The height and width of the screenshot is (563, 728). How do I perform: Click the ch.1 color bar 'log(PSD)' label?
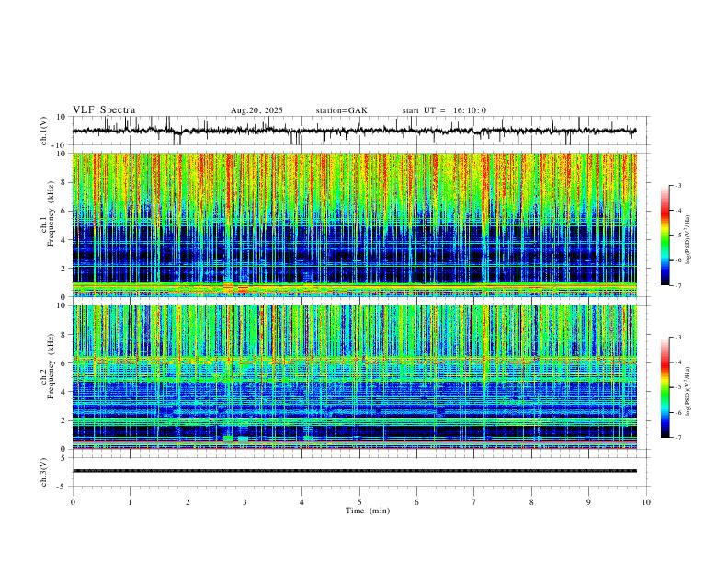click(x=688, y=240)
